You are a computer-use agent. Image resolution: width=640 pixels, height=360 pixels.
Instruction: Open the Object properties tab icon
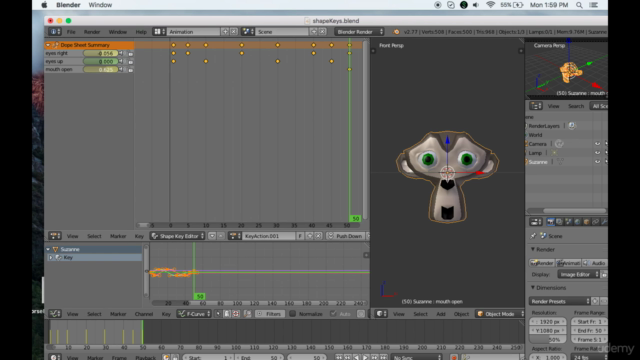click(x=587, y=222)
